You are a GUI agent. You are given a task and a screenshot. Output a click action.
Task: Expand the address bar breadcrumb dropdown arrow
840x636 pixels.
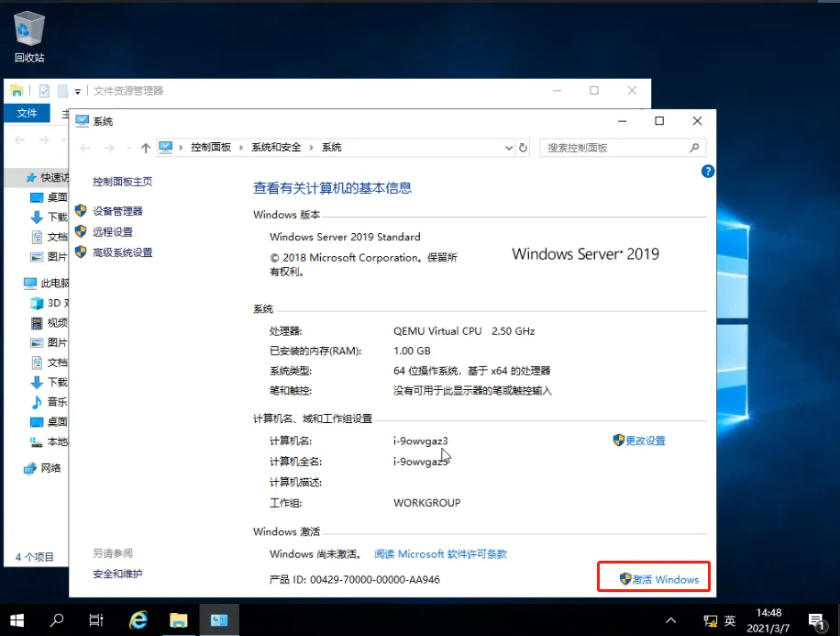tap(509, 147)
